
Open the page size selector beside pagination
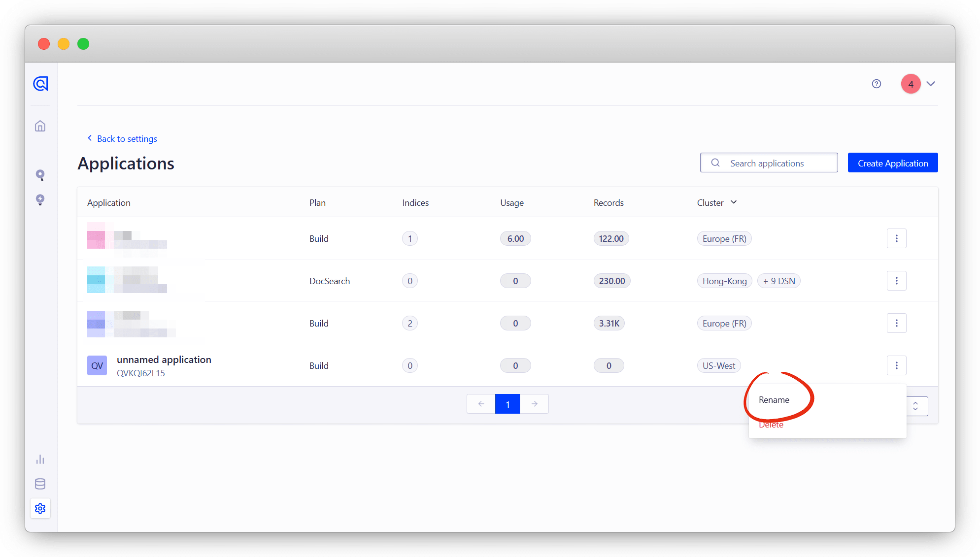coord(916,406)
